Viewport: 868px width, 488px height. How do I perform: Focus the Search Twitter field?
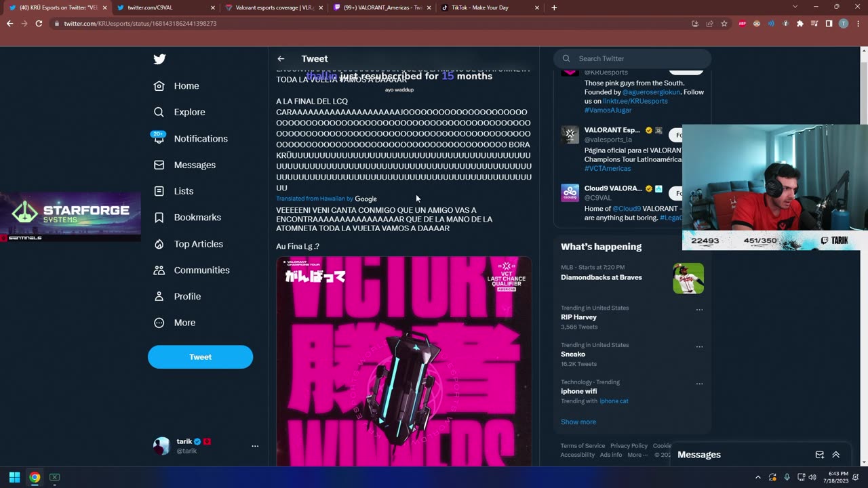(x=632, y=58)
